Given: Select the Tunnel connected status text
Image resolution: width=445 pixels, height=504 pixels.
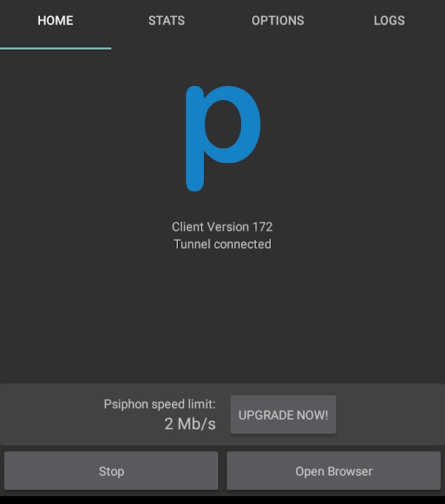Looking at the screenshot, I should tap(222, 244).
